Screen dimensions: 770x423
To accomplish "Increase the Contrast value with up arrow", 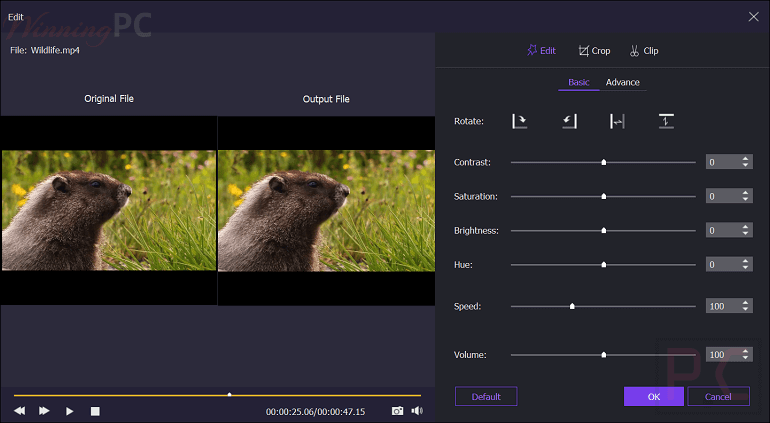I will coord(746,158).
